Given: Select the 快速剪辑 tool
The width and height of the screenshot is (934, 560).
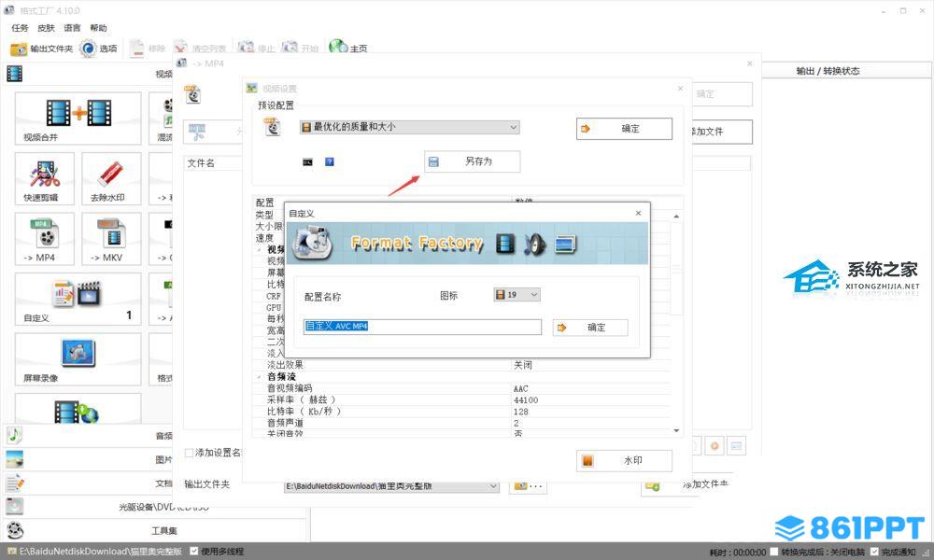Looking at the screenshot, I should click(45, 178).
